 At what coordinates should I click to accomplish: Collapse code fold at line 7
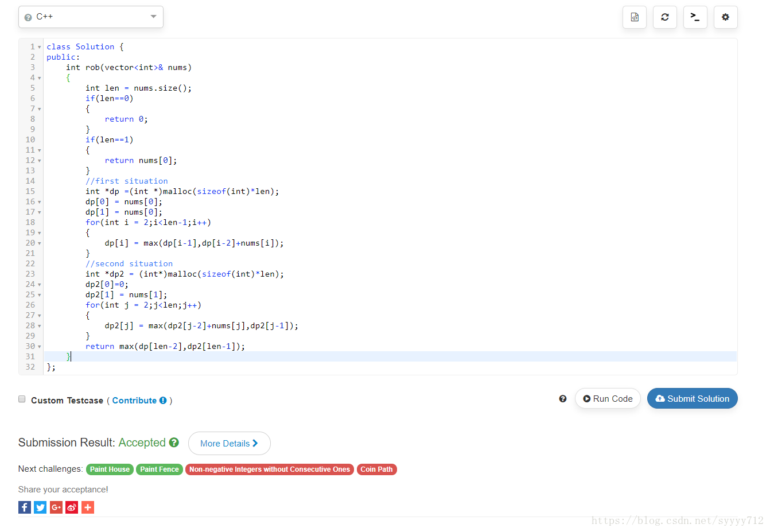[x=40, y=109]
